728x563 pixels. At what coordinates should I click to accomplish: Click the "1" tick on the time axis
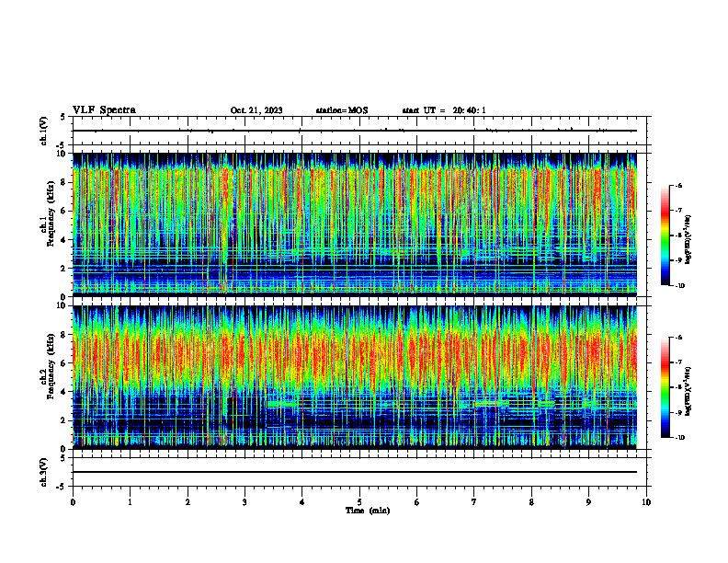point(130,502)
